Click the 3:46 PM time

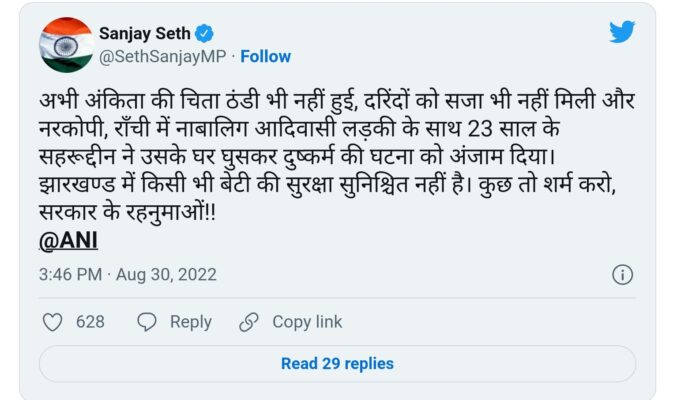pos(71,274)
